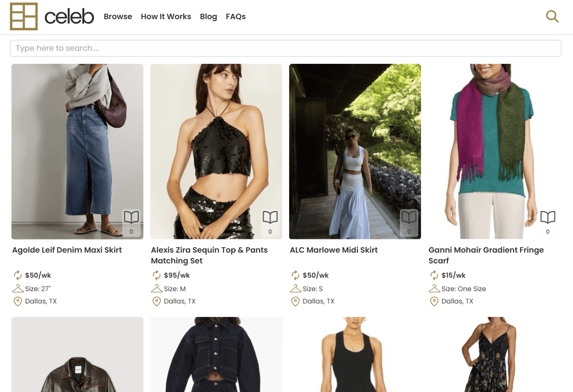The width and height of the screenshot is (573, 392).
Task: Open the Blog page
Action: click(208, 17)
